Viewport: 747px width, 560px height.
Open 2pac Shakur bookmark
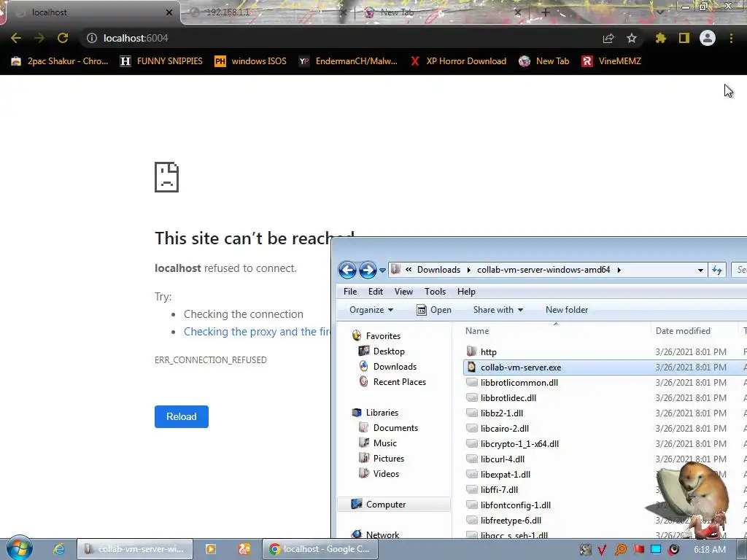pyautogui.click(x=60, y=61)
